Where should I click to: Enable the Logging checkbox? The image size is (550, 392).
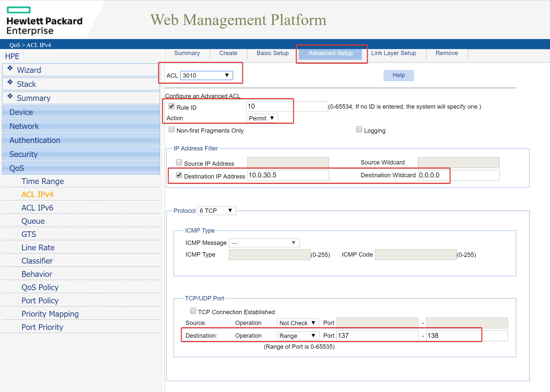click(x=359, y=129)
